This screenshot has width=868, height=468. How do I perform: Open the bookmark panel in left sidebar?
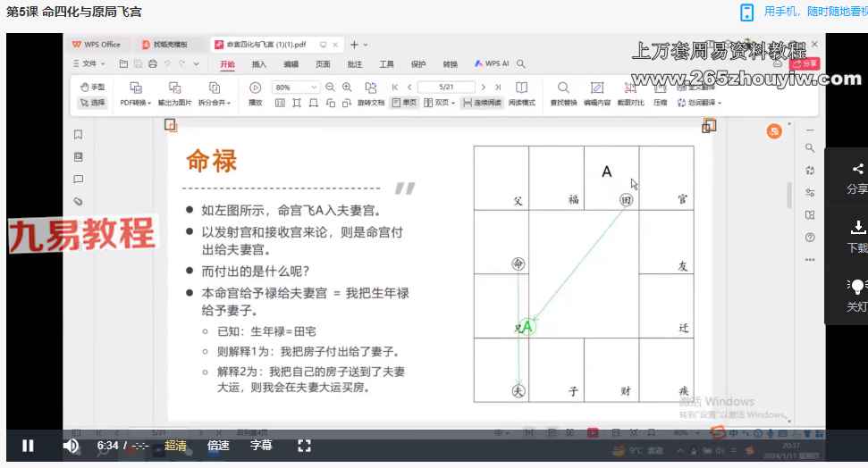pyautogui.click(x=79, y=135)
